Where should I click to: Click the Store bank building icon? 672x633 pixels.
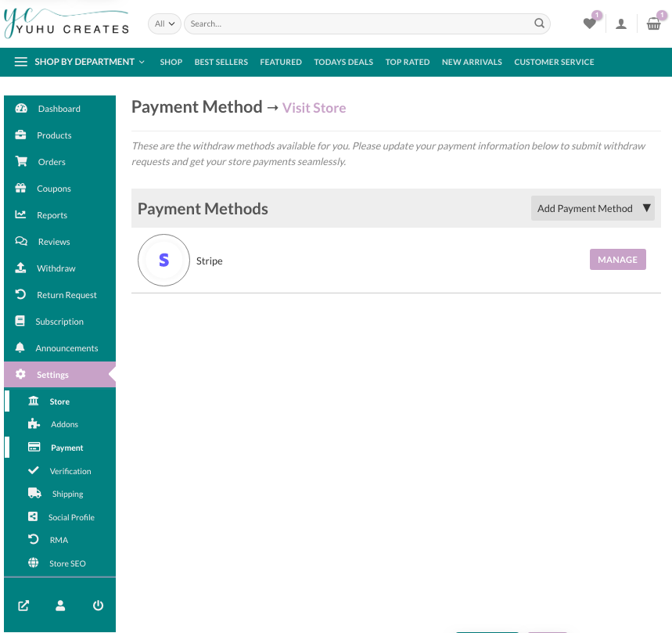click(34, 401)
